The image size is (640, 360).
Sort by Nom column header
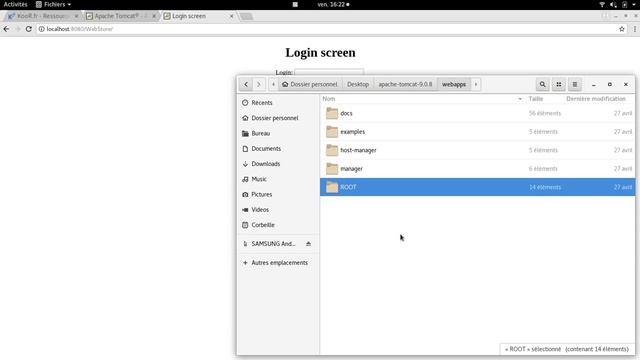click(422, 99)
